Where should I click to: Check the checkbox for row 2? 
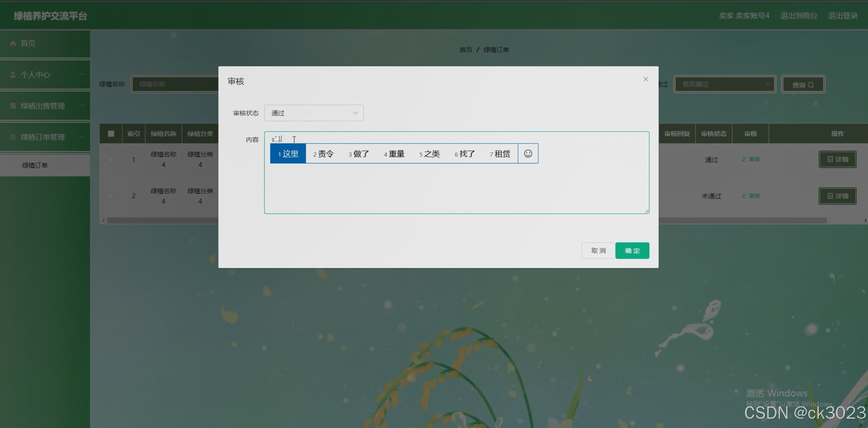coord(110,196)
